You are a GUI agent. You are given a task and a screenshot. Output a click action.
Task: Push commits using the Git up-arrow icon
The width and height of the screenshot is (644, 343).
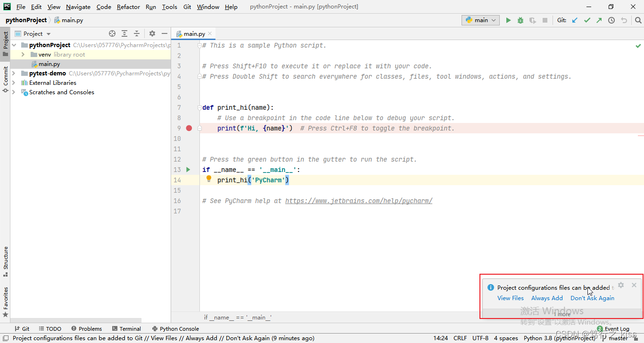(x=600, y=20)
